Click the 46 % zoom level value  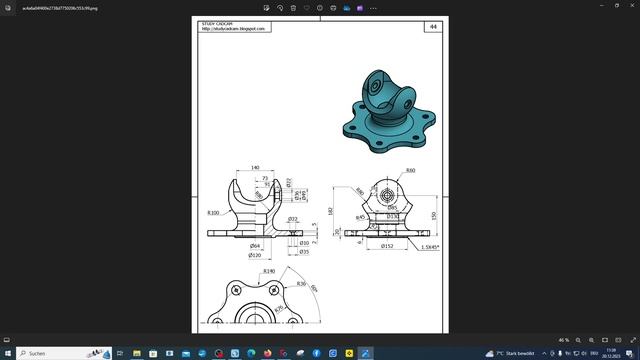(x=564, y=340)
